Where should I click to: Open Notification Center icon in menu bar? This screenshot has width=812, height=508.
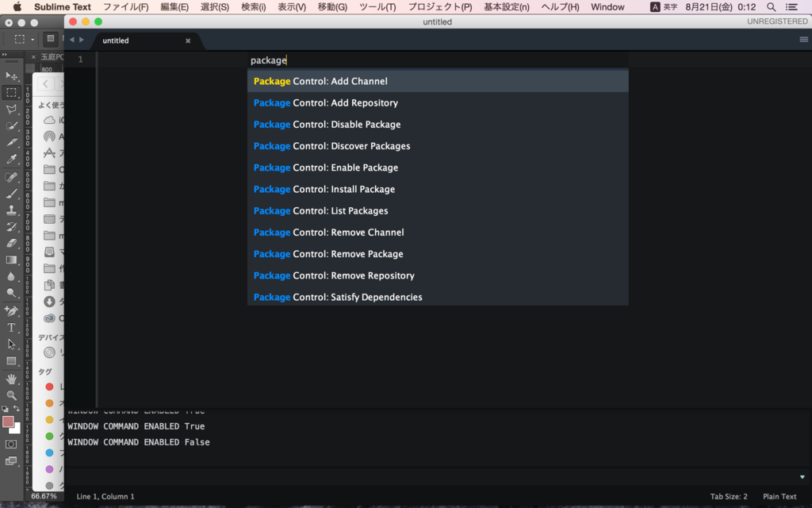click(792, 7)
